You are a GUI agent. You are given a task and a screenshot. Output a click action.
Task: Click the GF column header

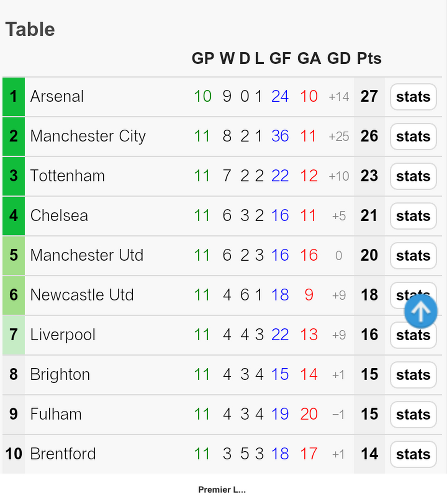[280, 58]
